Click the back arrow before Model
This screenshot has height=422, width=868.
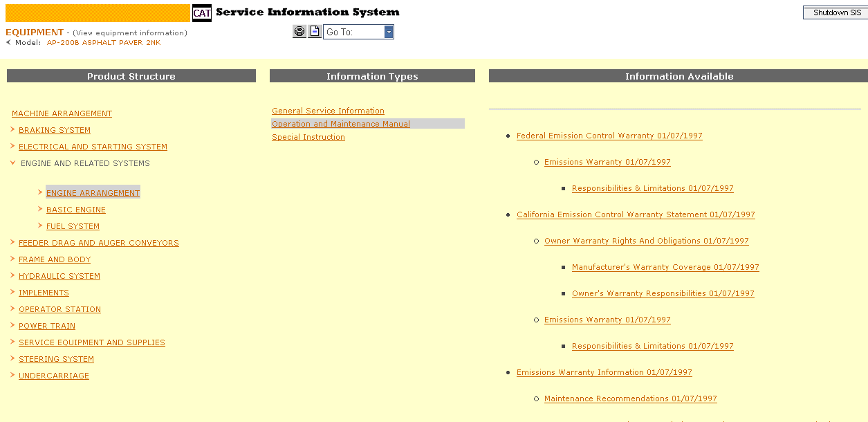[9, 42]
